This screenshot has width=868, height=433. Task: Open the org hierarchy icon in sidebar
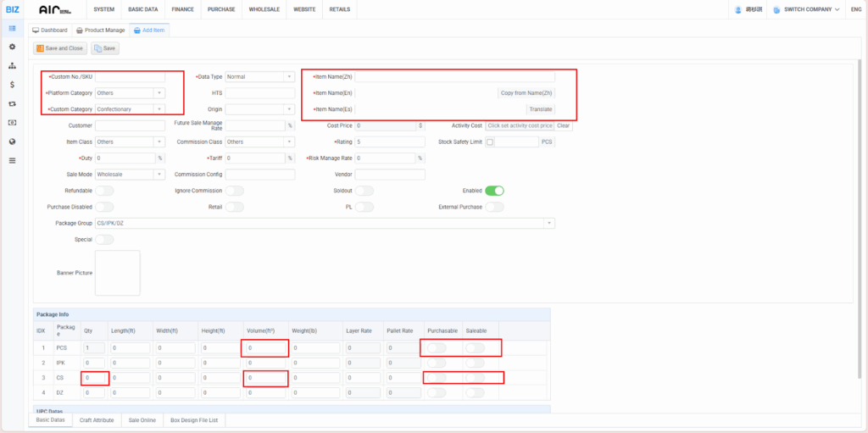[x=12, y=65]
